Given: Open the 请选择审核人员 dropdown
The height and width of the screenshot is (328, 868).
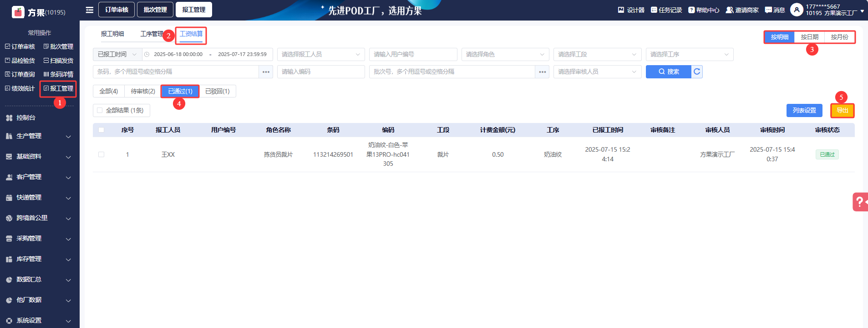Looking at the screenshot, I should [x=598, y=72].
